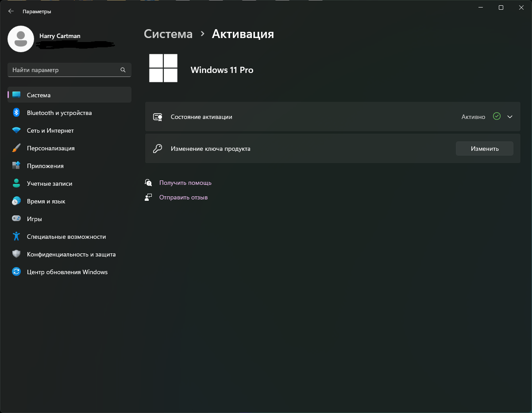This screenshot has width=532, height=413.
Task: Click the Система monitor icon
Action: [x=16, y=95]
